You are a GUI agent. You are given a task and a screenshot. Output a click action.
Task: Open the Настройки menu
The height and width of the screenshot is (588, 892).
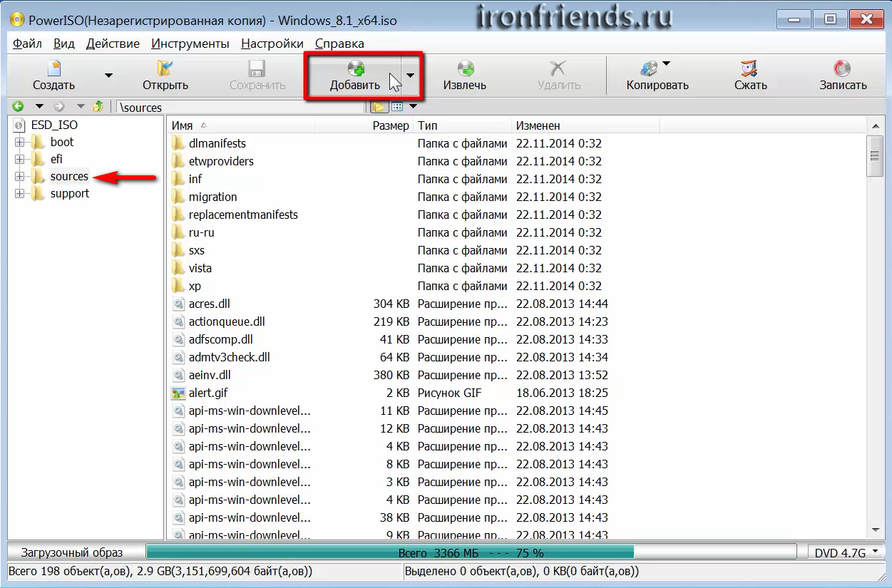click(272, 43)
